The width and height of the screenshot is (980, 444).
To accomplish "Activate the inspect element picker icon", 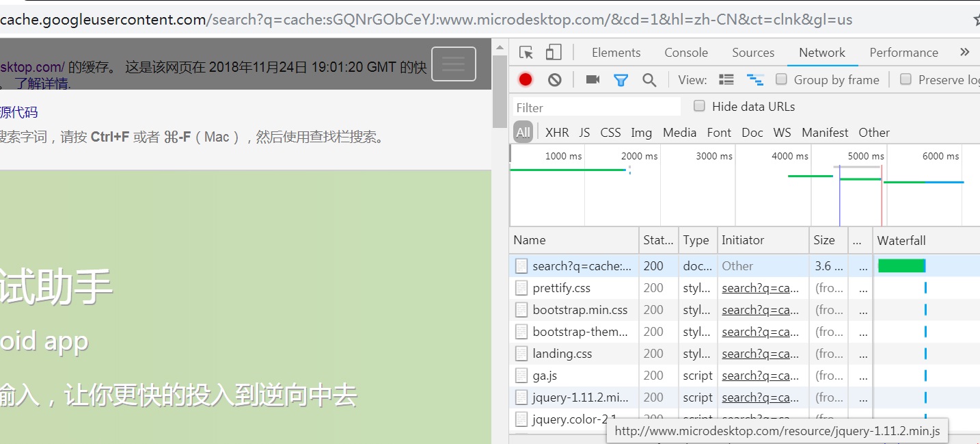I will pos(526,53).
